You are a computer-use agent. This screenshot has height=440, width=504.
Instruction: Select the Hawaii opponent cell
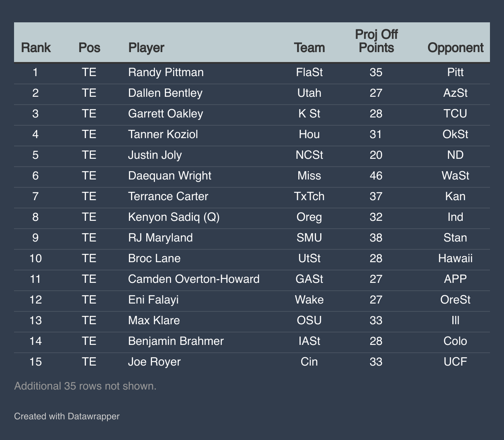[455, 258]
